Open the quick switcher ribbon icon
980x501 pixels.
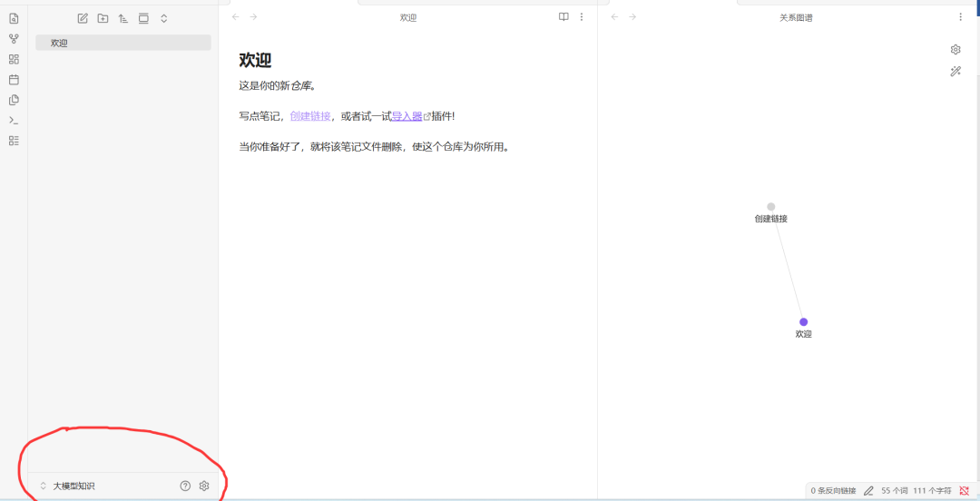(x=14, y=19)
